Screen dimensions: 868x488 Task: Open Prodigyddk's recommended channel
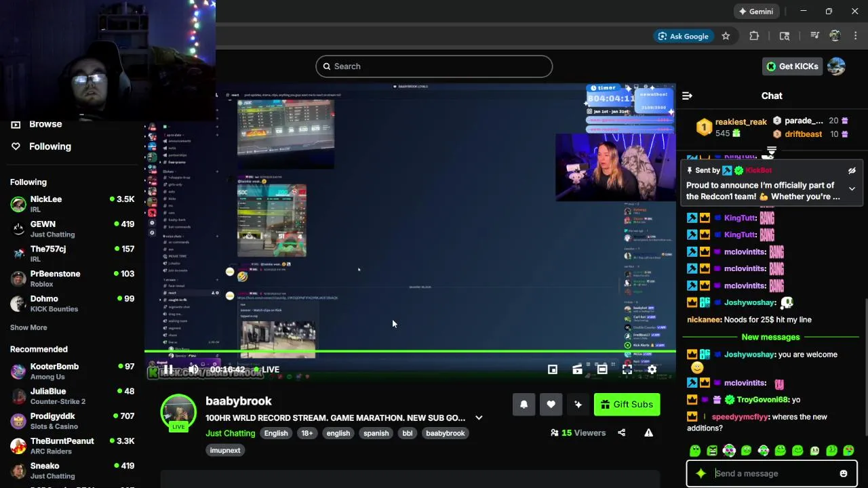[x=73, y=421]
